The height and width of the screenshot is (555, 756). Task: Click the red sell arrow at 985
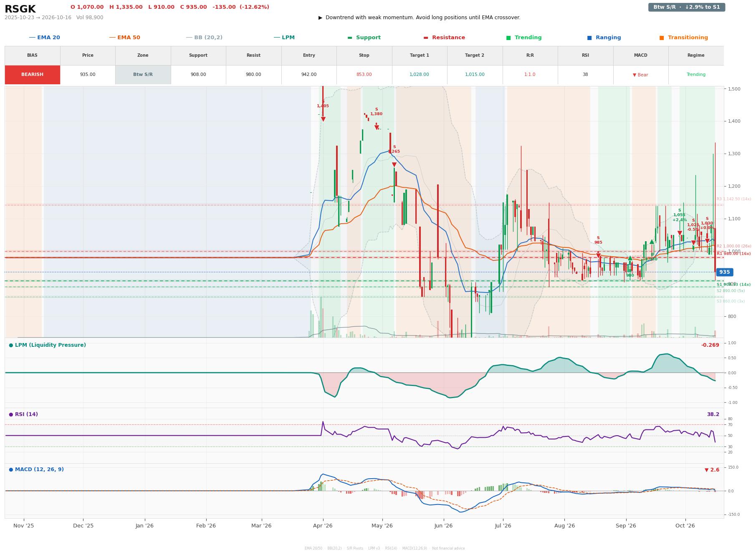pyautogui.click(x=598, y=256)
